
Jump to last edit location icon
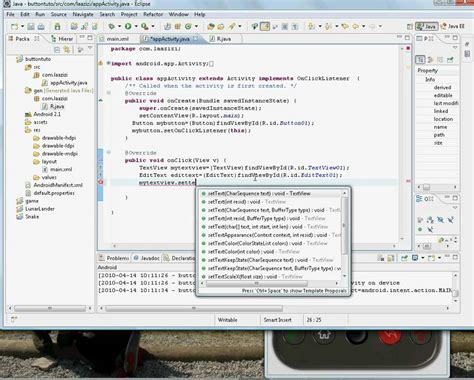click(345, 26)
